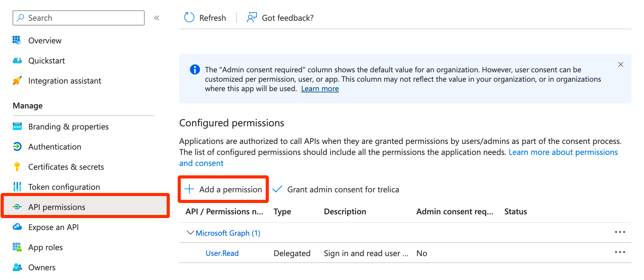Click the Delegated type cell
This screenshot has height=280, width=644.
tap(292, 253)
